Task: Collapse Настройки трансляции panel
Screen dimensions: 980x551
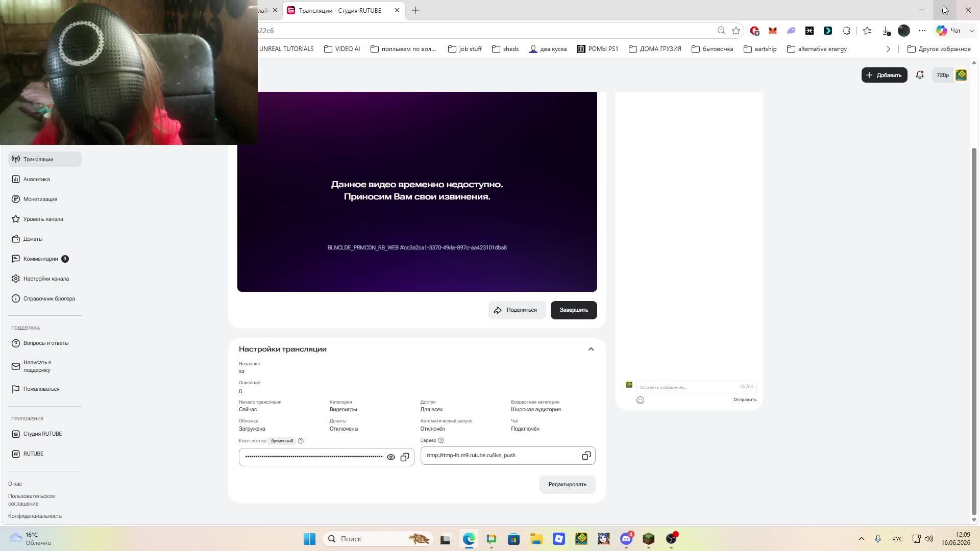Action: [x=591, y=349]
